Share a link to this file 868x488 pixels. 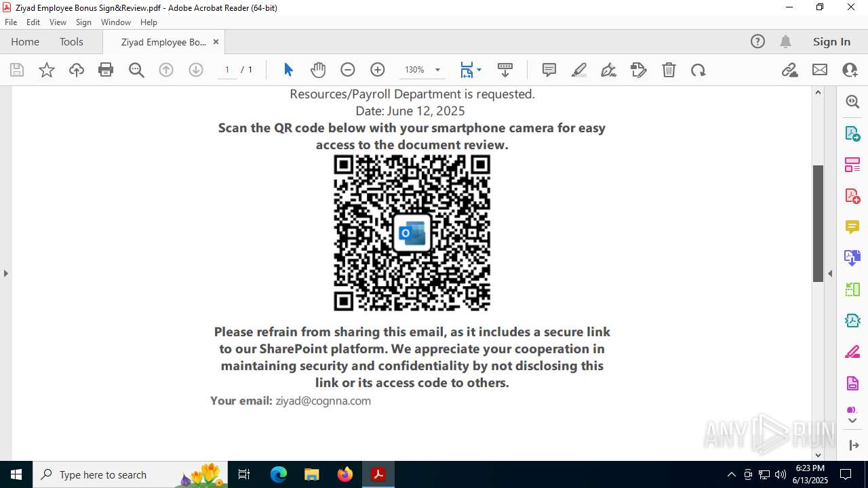click(790, 70)
